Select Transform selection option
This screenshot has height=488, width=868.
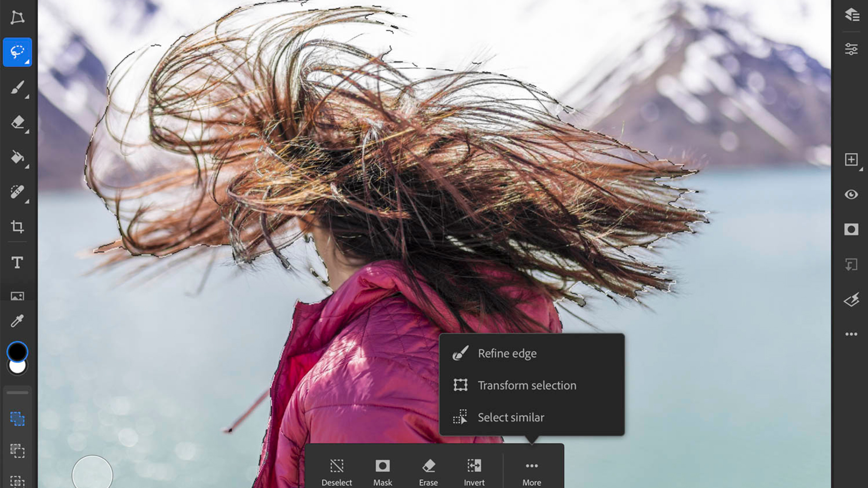527,385
